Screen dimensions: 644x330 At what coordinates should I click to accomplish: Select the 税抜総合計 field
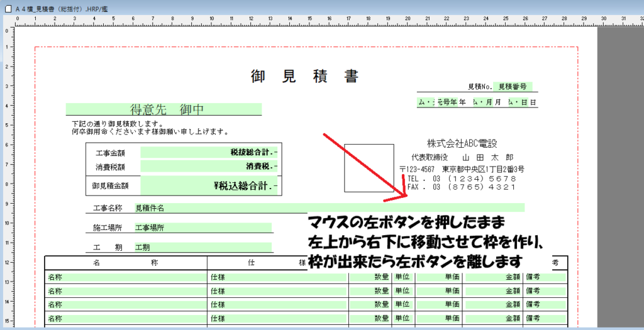[209, 152]
